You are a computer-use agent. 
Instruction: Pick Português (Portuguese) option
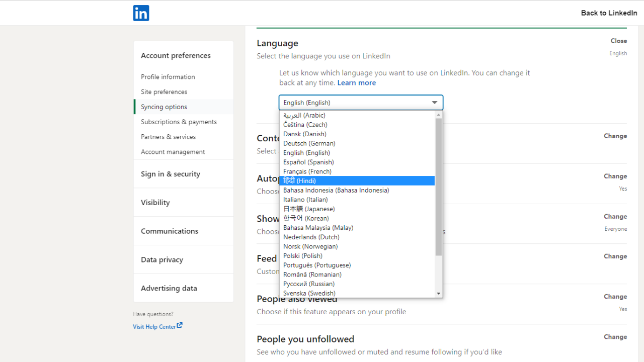click(x=357, y=265)
